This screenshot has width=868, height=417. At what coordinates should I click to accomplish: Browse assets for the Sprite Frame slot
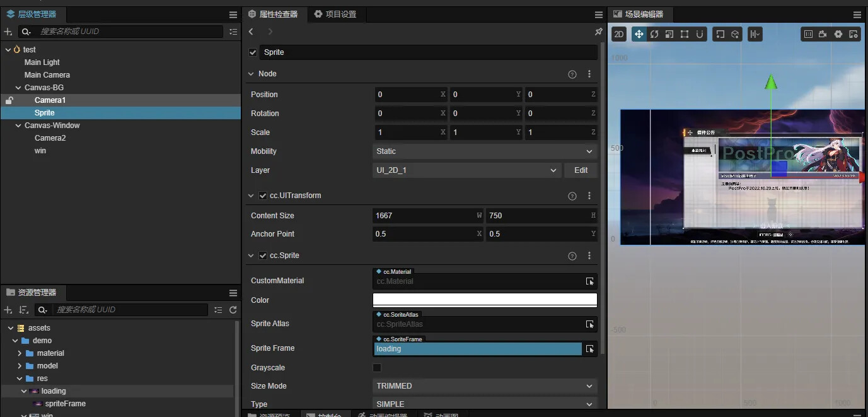[x=590, y=349]
